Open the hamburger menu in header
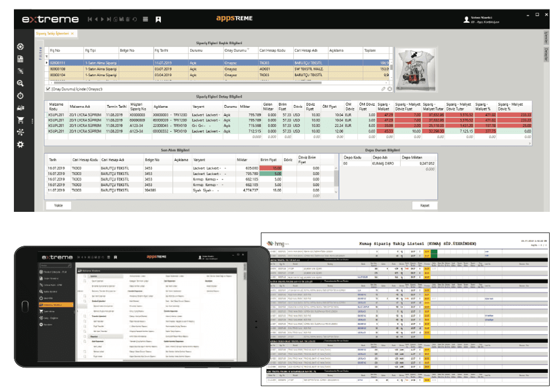This screenshot has width=553, height=392. 145,19
